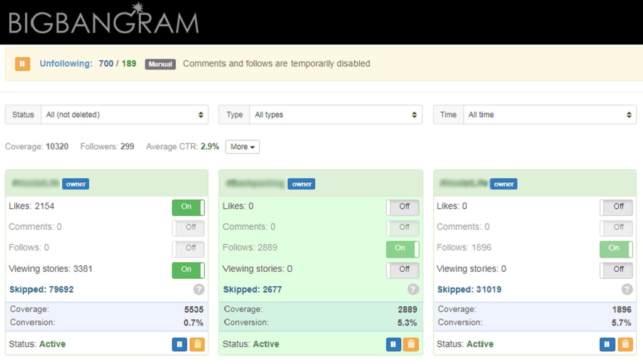Open the Time filter dropdown
The image size is (643, 364).
tap(550, 115)
